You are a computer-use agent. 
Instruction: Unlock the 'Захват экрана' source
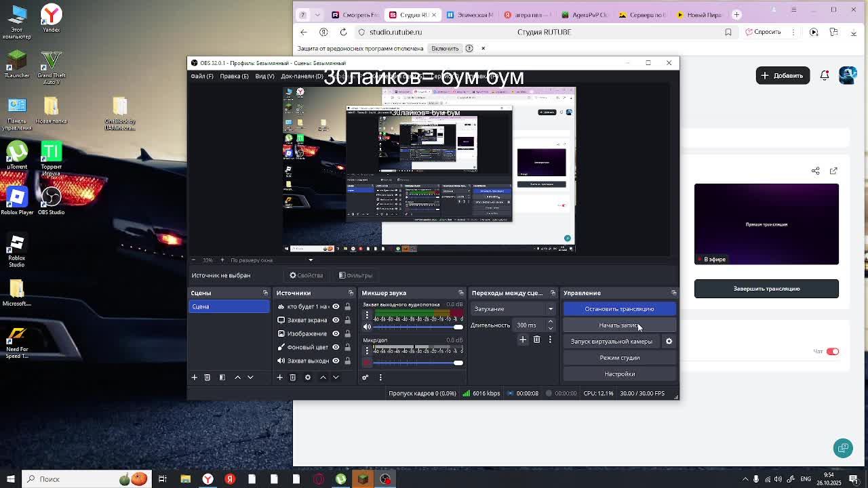[x=347, y=320]
